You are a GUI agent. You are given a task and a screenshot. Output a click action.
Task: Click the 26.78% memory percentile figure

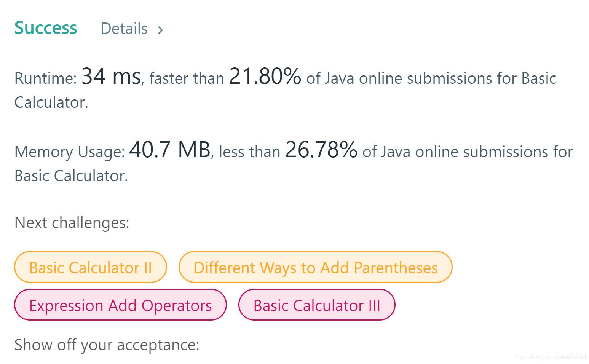[321, 150]
